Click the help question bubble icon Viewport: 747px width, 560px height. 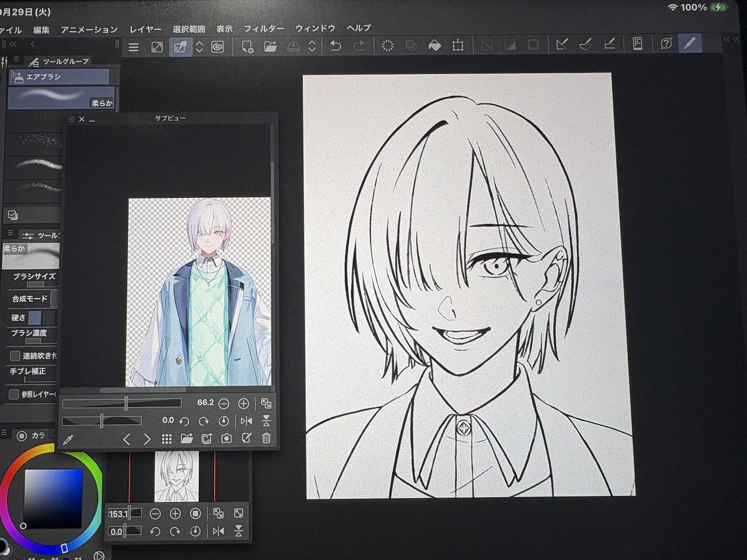(x=666, y=44)
